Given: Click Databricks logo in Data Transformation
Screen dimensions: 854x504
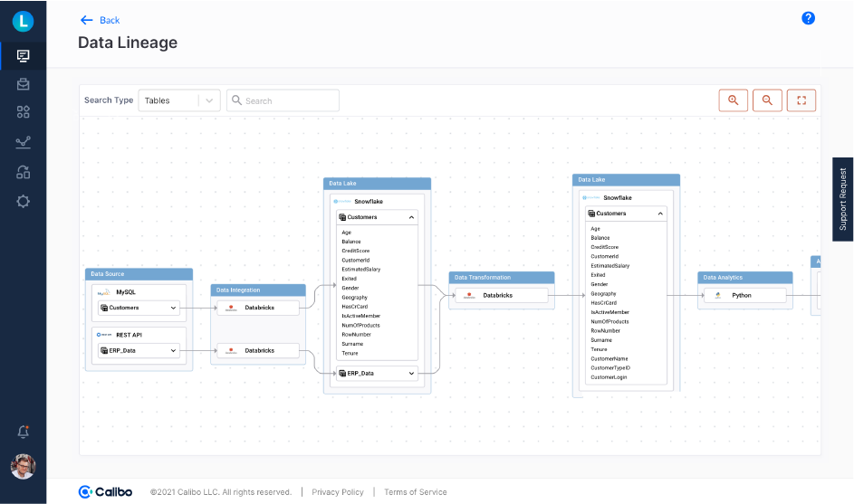Looking at the screenshot, I should coord(469,296).
